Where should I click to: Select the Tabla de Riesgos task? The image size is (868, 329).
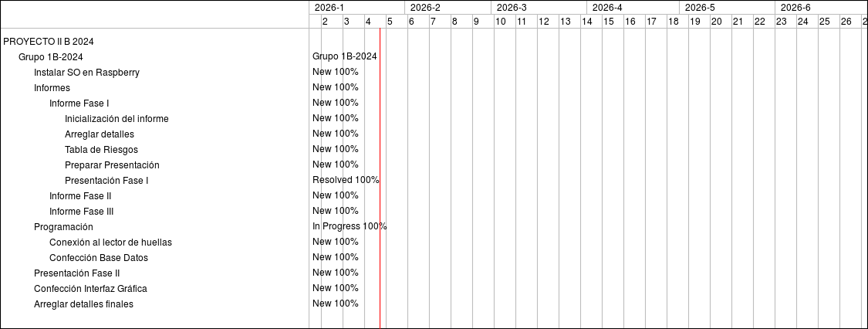point(101,150)
